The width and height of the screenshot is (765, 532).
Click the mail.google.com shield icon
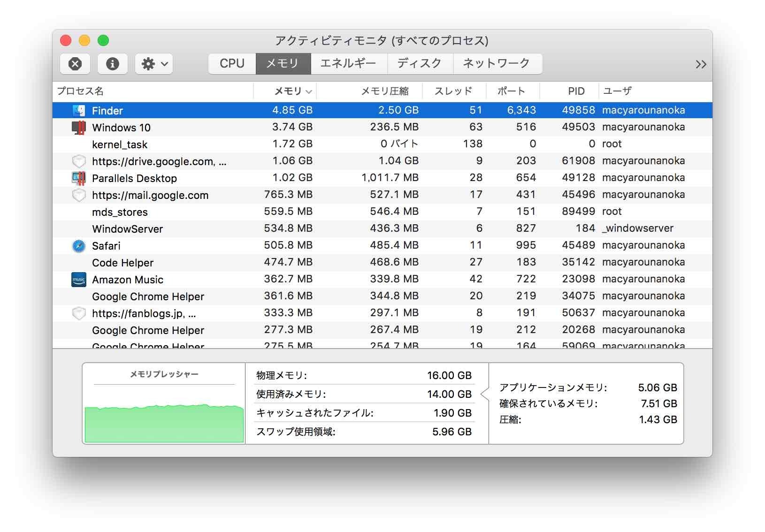point(79,195)
